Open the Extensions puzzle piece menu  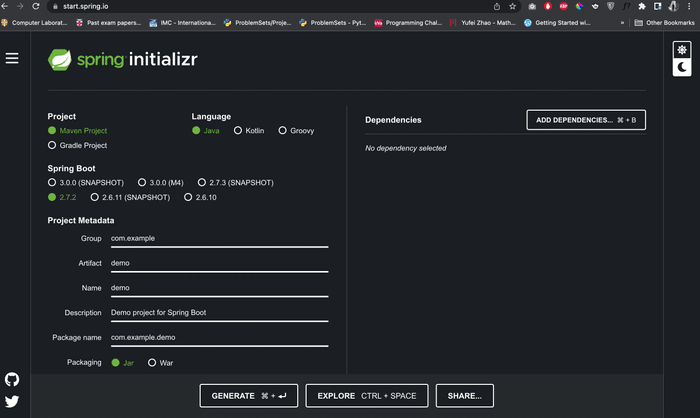pyautogui.click(x=642, y=6)
